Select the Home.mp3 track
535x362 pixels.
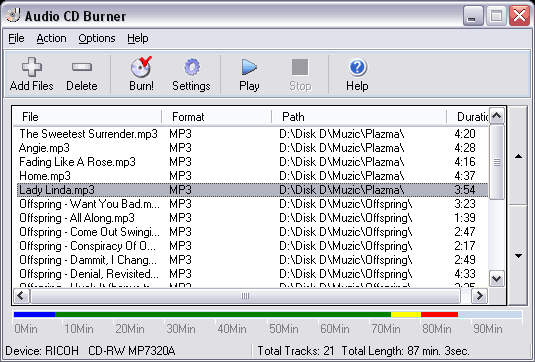point(252,176)
